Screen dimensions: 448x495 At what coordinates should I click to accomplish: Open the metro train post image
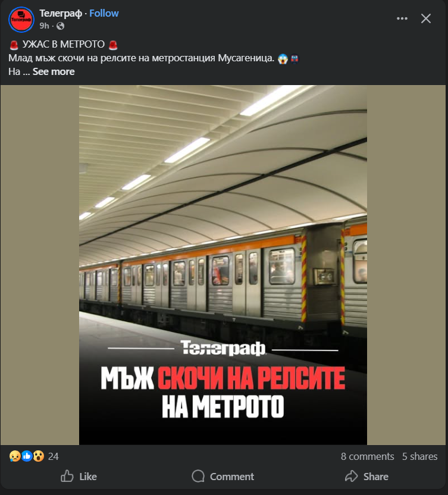[223, 265]
